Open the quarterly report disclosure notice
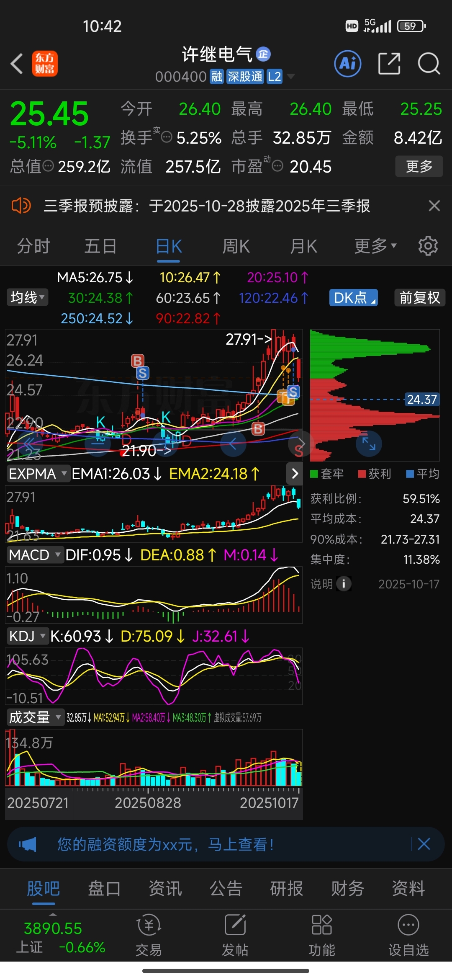Screen dimensions: 452x980 (207, 206)
